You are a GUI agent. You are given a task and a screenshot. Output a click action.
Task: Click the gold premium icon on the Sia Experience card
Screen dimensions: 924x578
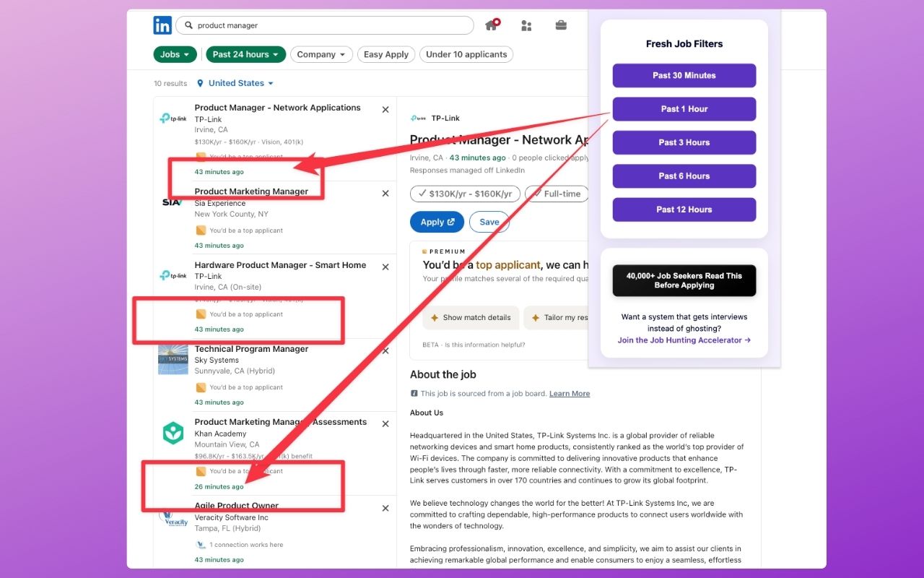coord(201,230)
